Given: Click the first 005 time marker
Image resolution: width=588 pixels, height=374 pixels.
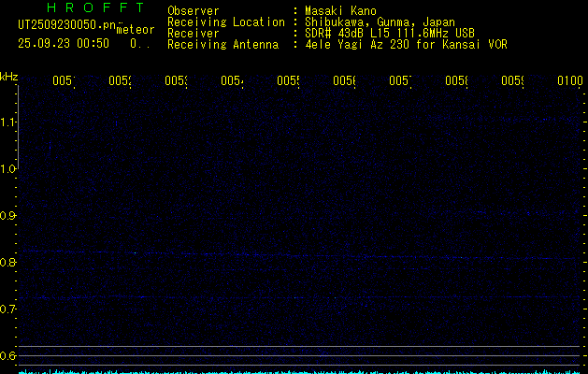Looking at the screenshot, I should click(63, 81).
